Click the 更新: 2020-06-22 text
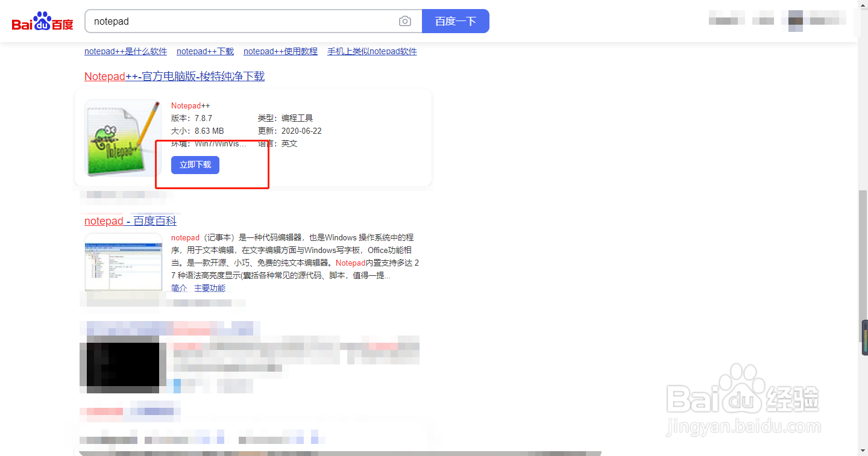 (x=290, y=131)
